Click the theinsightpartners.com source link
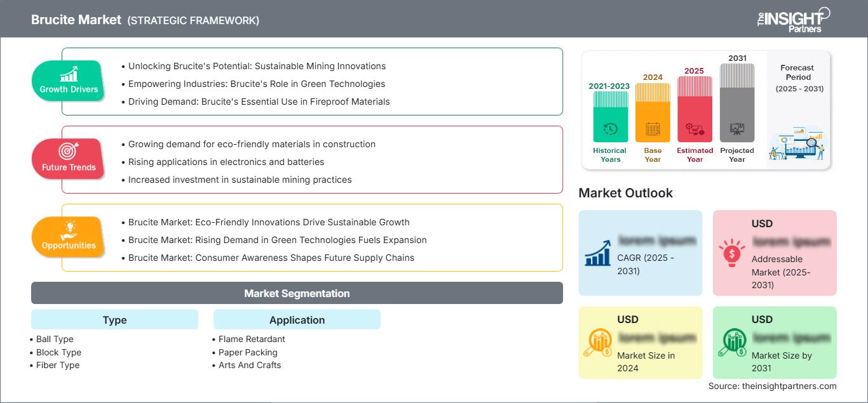Viewport: 868px width, 403px height. 789,386
